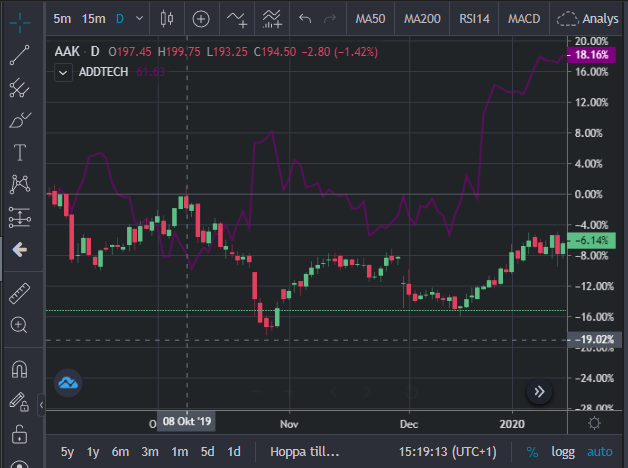The image size is (628, 468).
Task: Open the candlestick chart style selector
Action: tap(167, 18)
